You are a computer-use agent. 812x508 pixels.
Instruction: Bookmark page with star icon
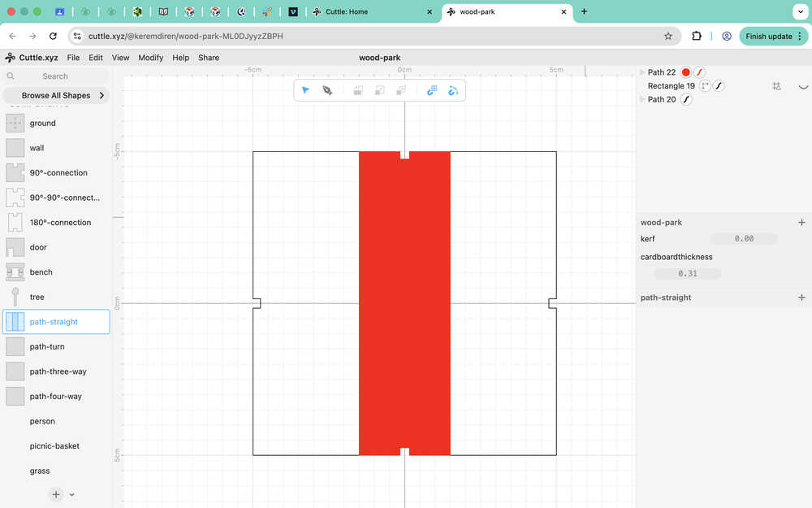coord(668,36)
